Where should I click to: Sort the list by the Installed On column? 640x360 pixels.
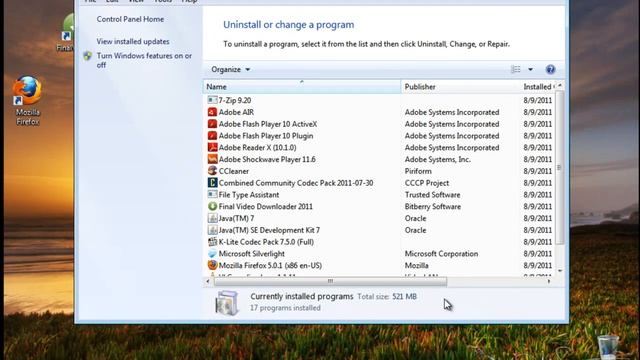point(538,87)
